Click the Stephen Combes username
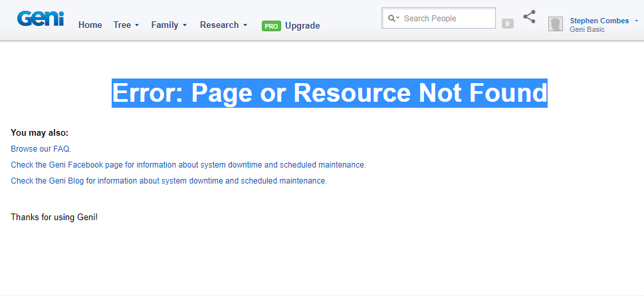 pyautogui.click(x=599, y=21)
